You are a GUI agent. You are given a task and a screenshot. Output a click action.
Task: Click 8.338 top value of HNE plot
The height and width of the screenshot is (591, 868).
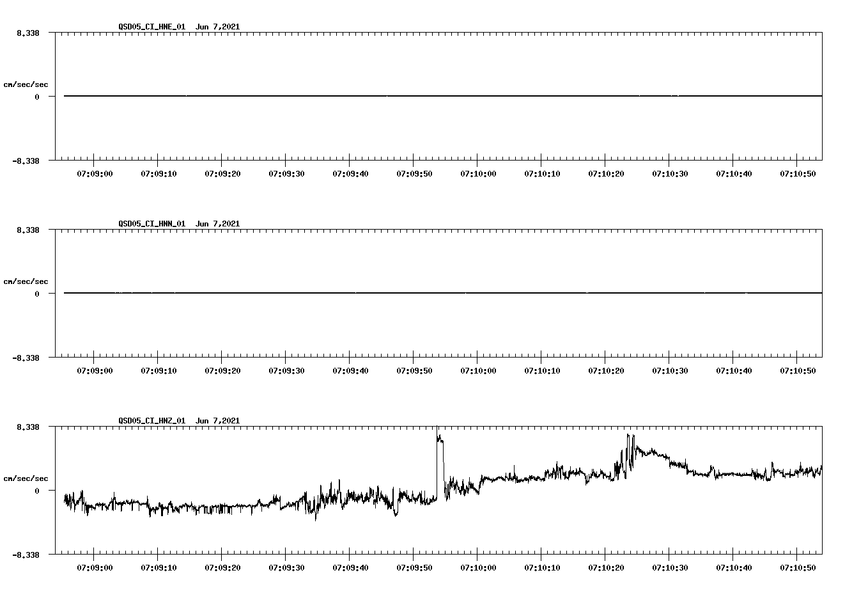tap(28, 33)
